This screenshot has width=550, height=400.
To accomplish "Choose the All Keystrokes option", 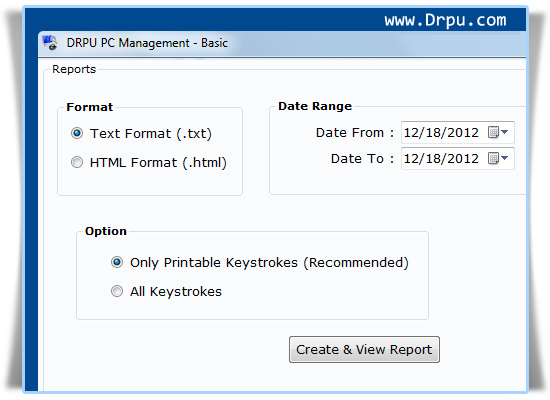I will [117, 291].
